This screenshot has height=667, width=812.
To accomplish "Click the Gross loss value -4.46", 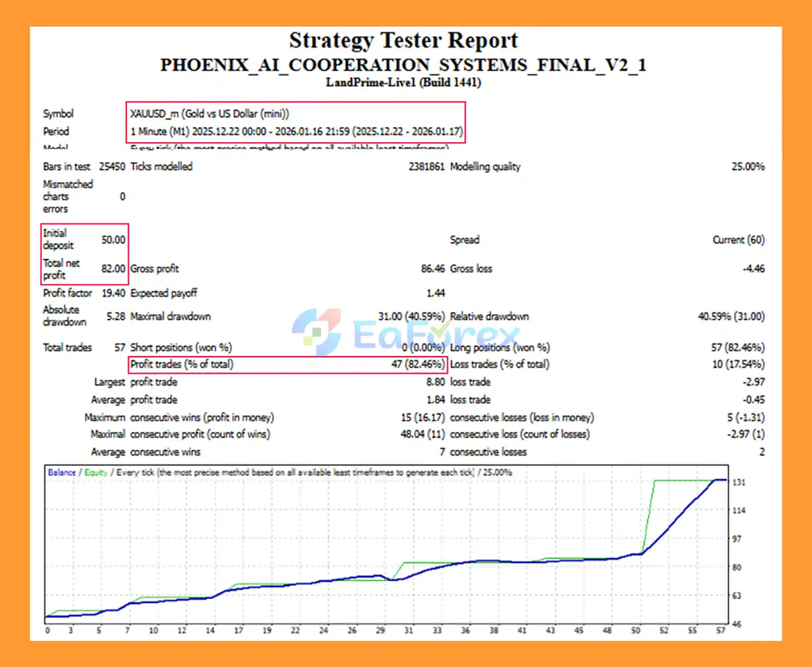I will [x=754, y=268].
